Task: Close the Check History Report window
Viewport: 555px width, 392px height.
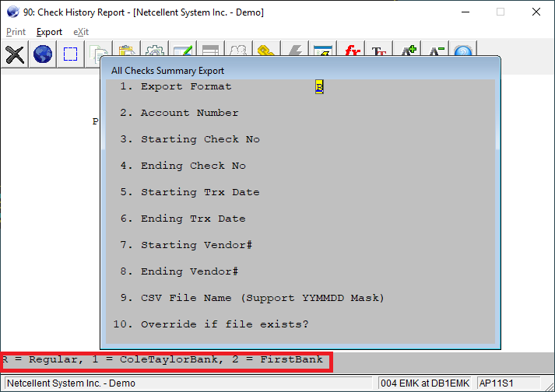Action: click(536, 12)
